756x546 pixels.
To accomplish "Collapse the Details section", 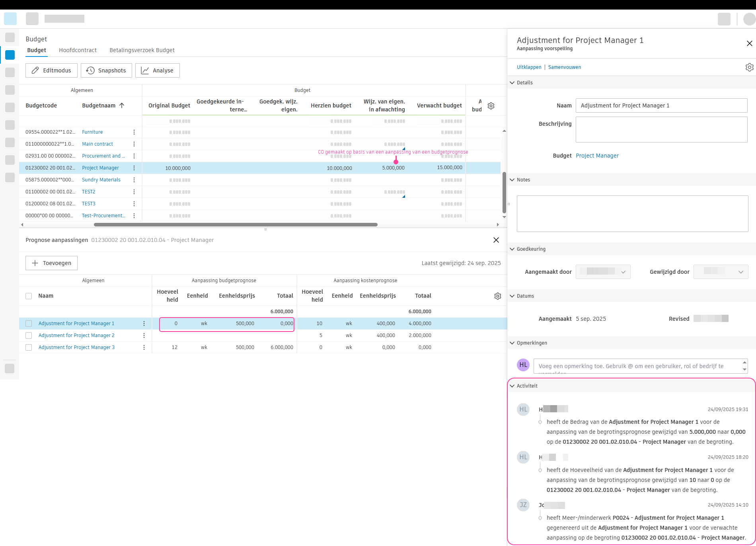I will click(512, 83).
